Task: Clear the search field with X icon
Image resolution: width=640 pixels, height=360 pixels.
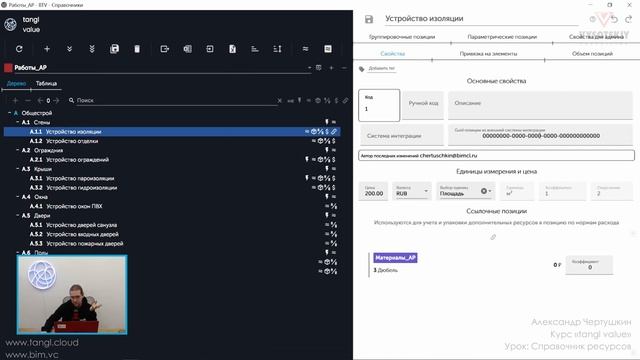Action: 280,100
